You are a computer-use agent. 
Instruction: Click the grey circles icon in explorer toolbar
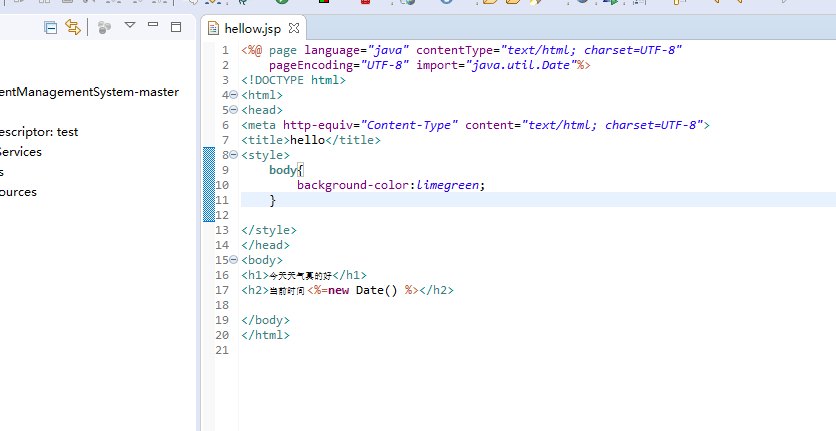click(104, 27)
